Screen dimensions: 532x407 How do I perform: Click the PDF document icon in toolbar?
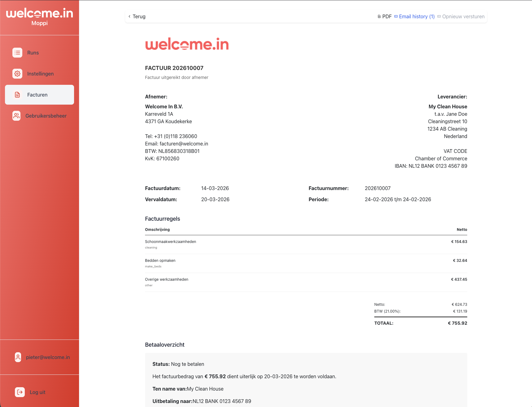pyautogui.click(x=379, y=16)
